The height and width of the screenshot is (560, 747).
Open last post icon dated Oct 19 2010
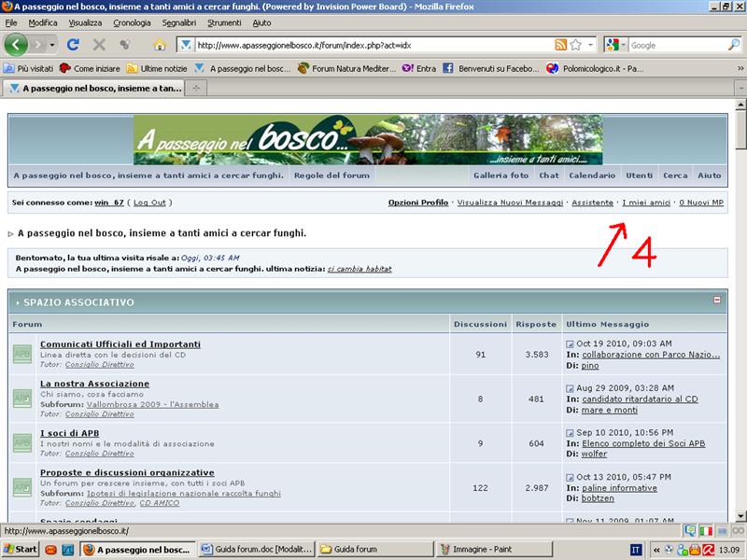pos(570,343)
